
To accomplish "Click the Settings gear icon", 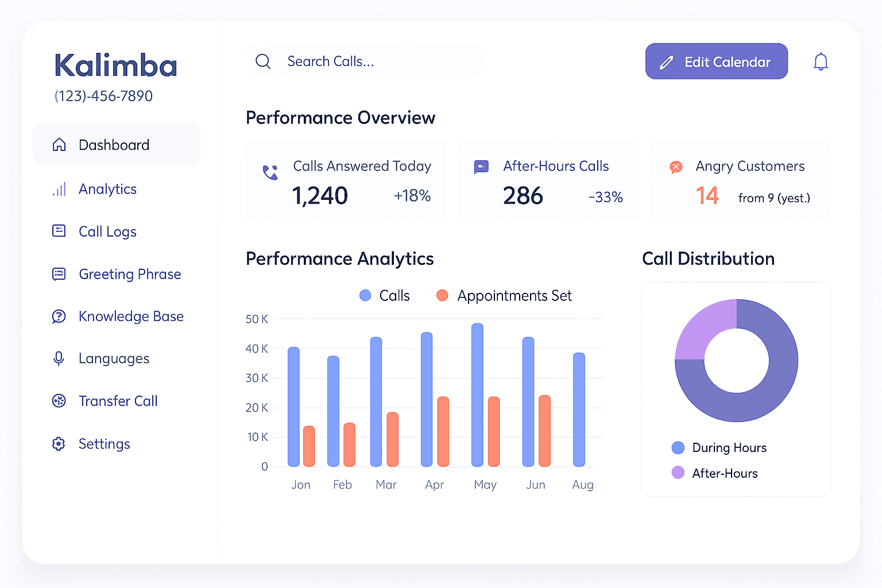I will pos(59,444).
